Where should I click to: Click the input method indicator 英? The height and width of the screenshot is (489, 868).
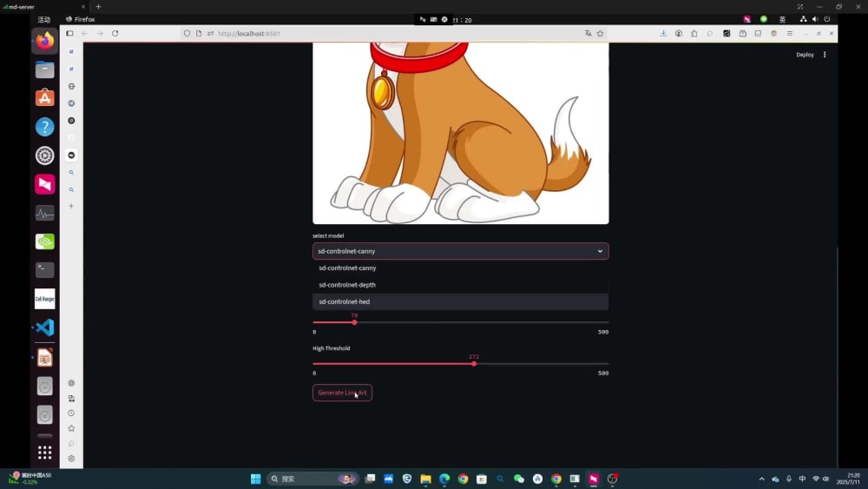tap(782, 19)
